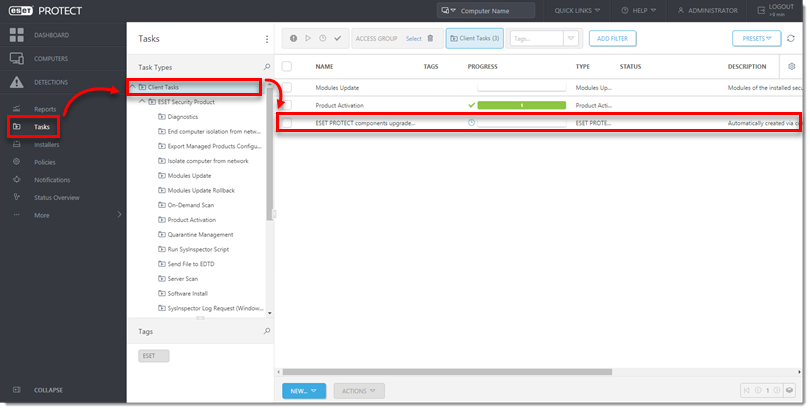Open Detections warning icon in sidebar
Viewport: 810px width, 410px height.
[16, 82]
